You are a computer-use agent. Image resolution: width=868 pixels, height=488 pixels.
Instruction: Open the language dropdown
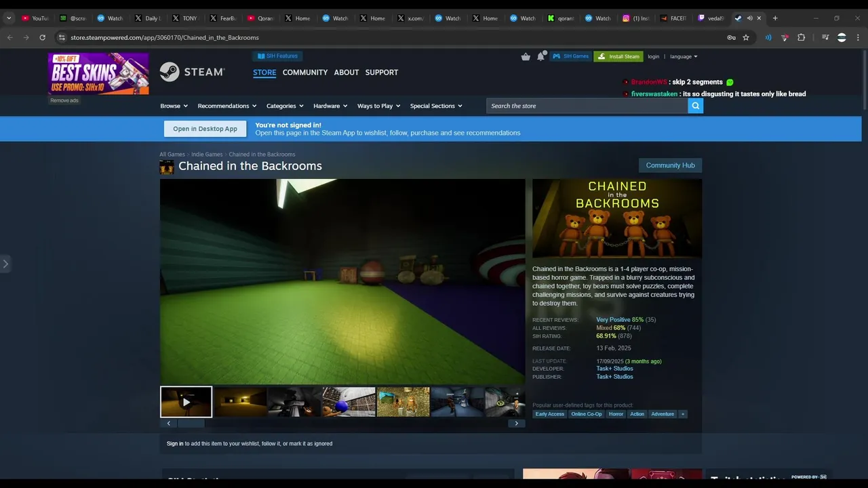pyautogui.click(x=684, y=56)
